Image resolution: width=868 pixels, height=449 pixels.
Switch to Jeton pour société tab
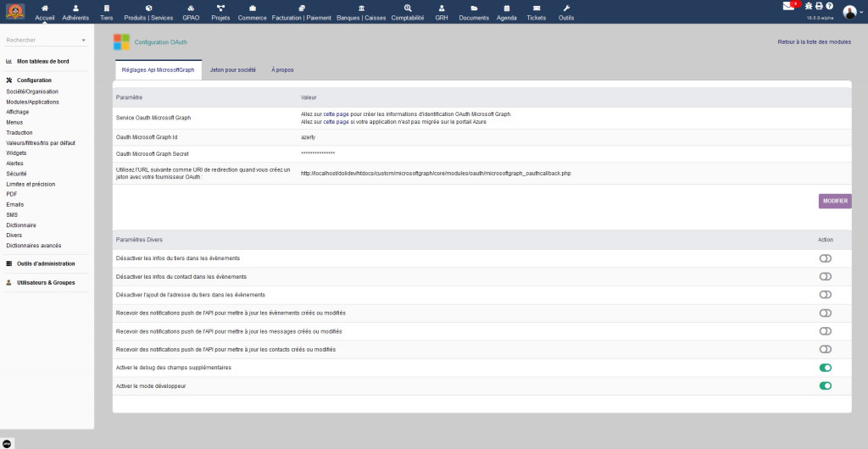233,70
